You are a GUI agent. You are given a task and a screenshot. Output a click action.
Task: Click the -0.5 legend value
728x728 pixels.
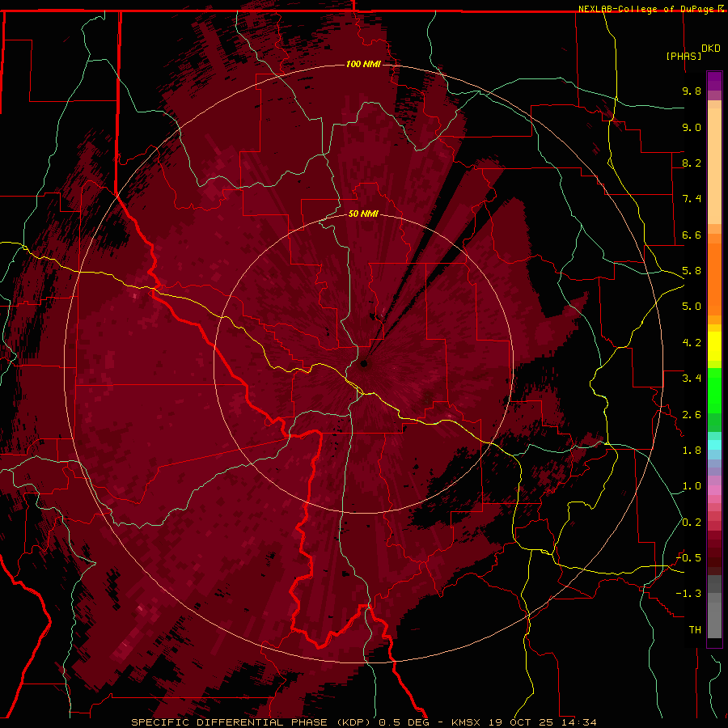[x=688, y=558]
